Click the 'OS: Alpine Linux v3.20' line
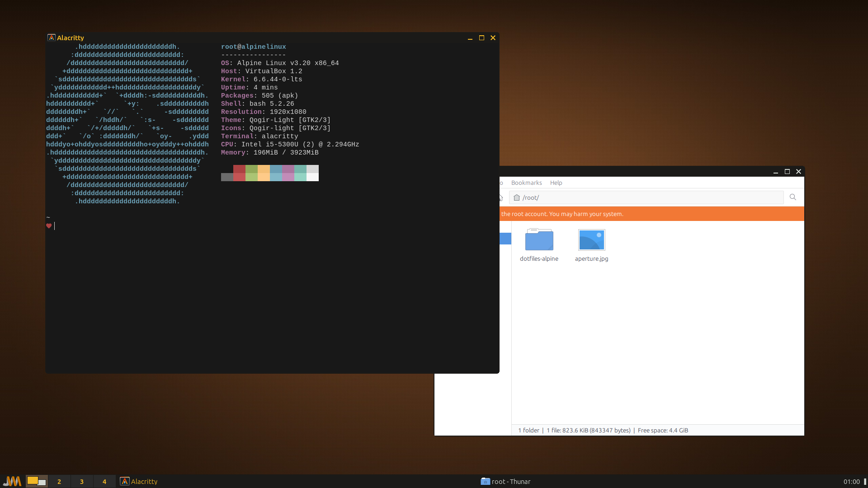Image resolution: width=868 pixels, height=488 pixels. pyautogui.click(x=280, y=63)
